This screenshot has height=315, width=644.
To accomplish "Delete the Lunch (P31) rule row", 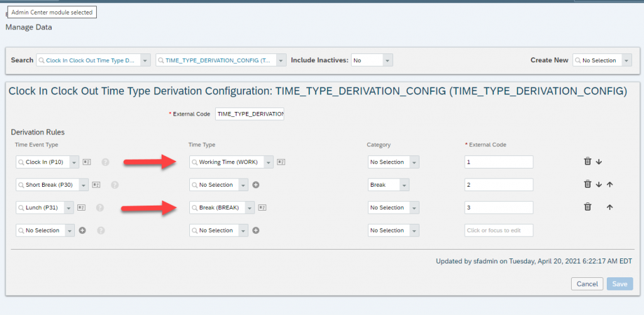I will (587, 207).
